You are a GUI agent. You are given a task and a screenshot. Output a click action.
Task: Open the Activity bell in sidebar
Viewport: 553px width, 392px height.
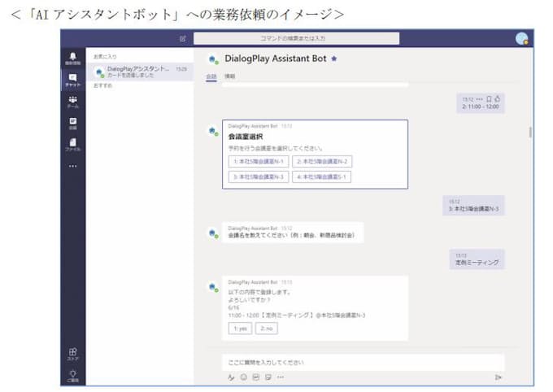pyautogui.click(x=72, y=57)
